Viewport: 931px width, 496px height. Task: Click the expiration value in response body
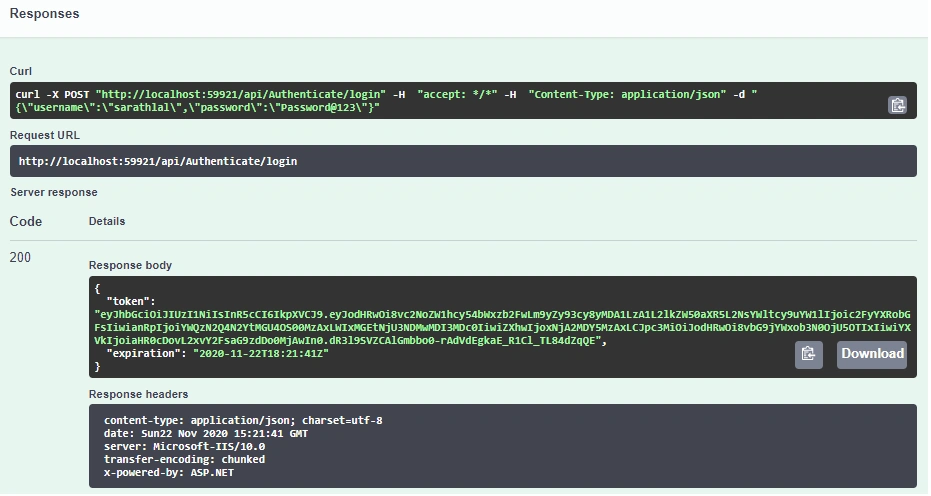(261, 353)
